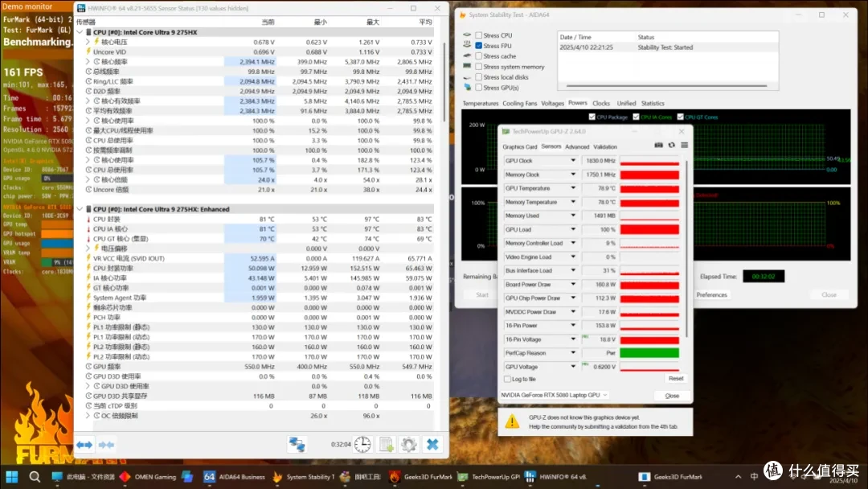Check Log to file in GPU-Z

[508, 380]
